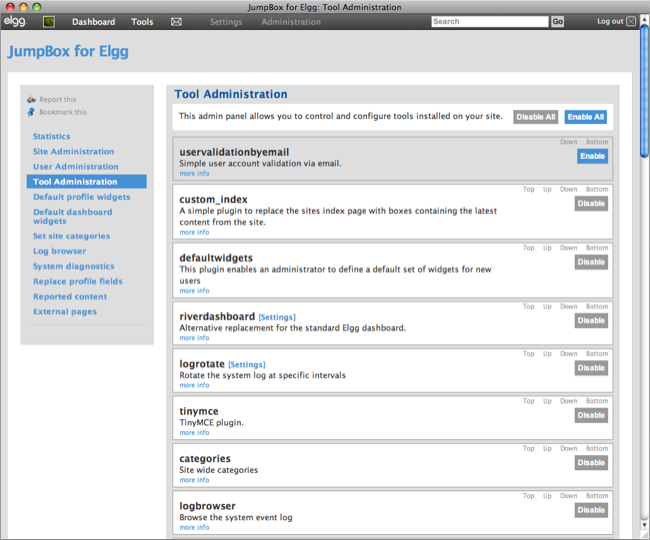Click the Bookmark this icon
Viewport: 650px width, 540px height.
tap(31, 112)
